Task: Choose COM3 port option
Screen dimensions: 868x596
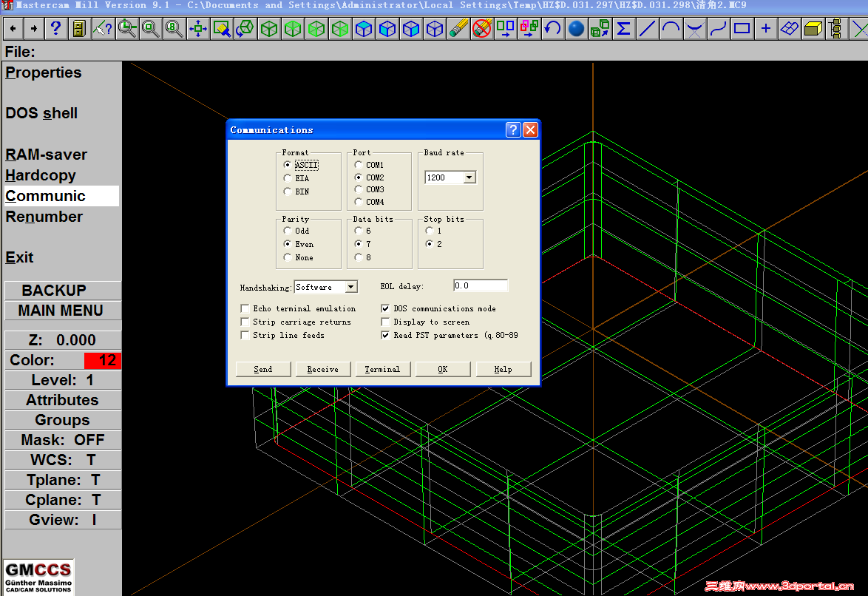Action: 358,189
